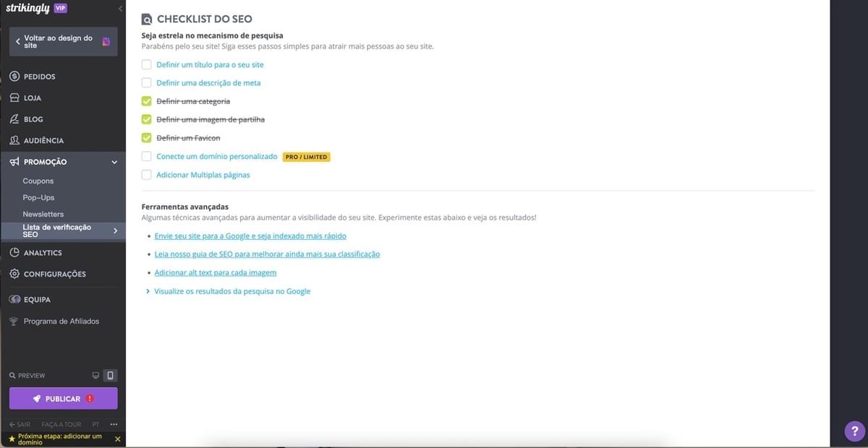This screenshot has height=448, width=868.
Task: Select Newsletters under Promoção
Action: (43, 214)
